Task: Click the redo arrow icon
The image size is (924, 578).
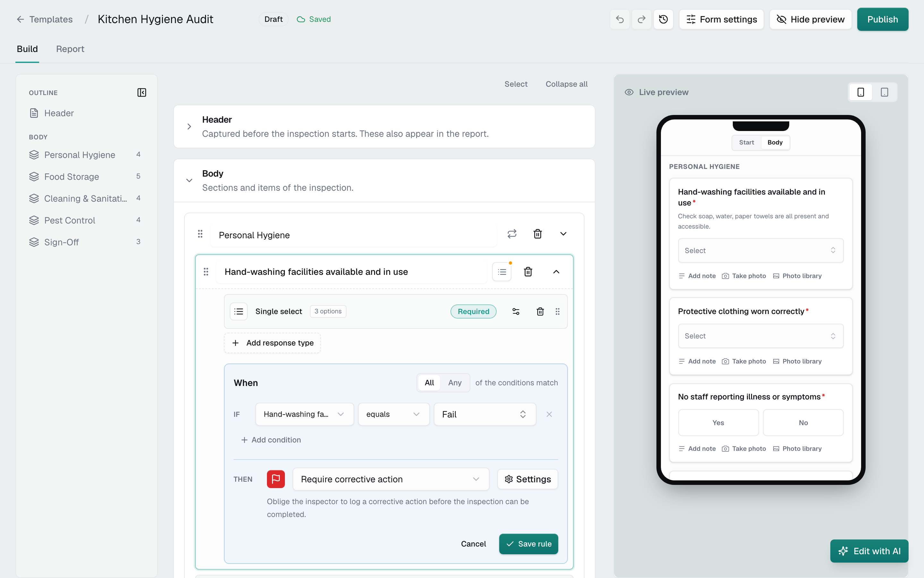Action: (641, 19)
